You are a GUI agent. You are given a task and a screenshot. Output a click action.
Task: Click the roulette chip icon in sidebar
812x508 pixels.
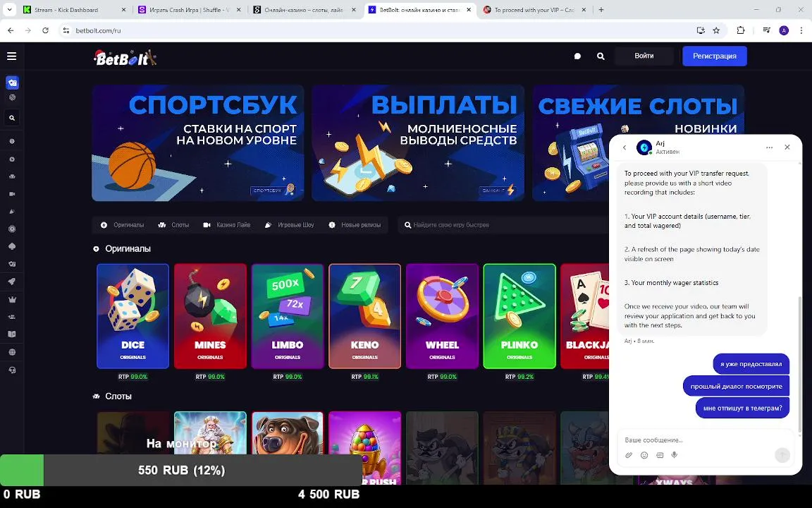[12, 229]
